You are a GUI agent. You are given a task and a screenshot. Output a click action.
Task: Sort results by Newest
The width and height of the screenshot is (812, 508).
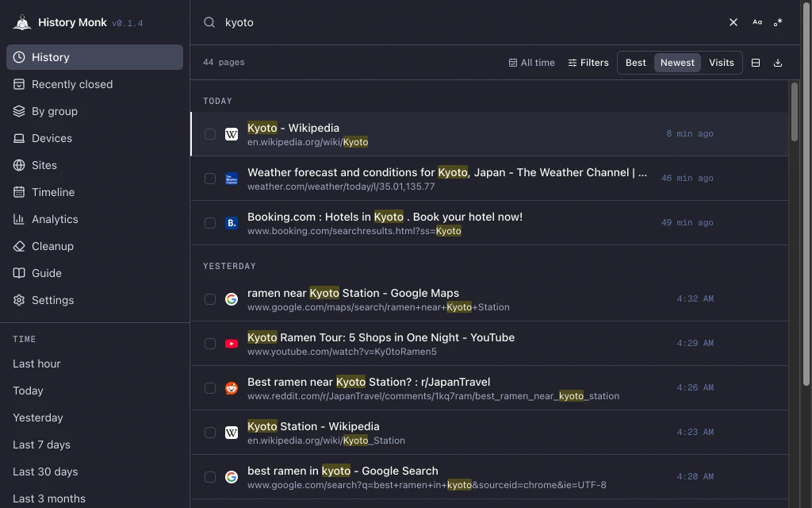click(677, 63)
